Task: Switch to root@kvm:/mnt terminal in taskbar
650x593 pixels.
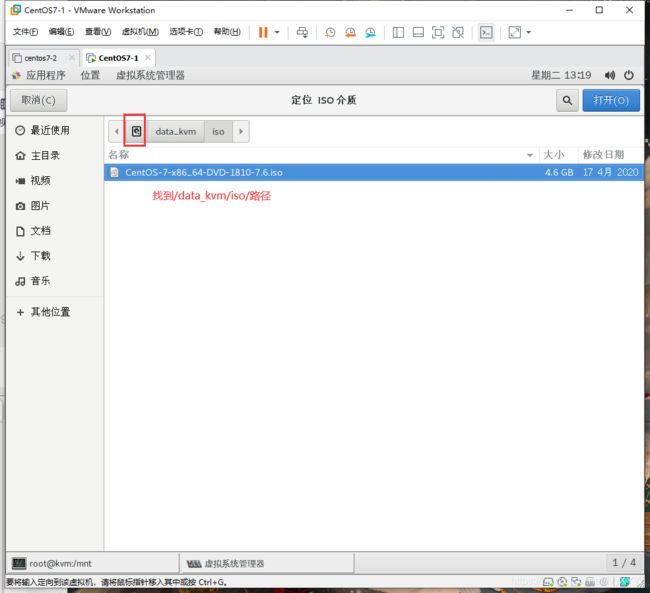Action: (94, 564)
